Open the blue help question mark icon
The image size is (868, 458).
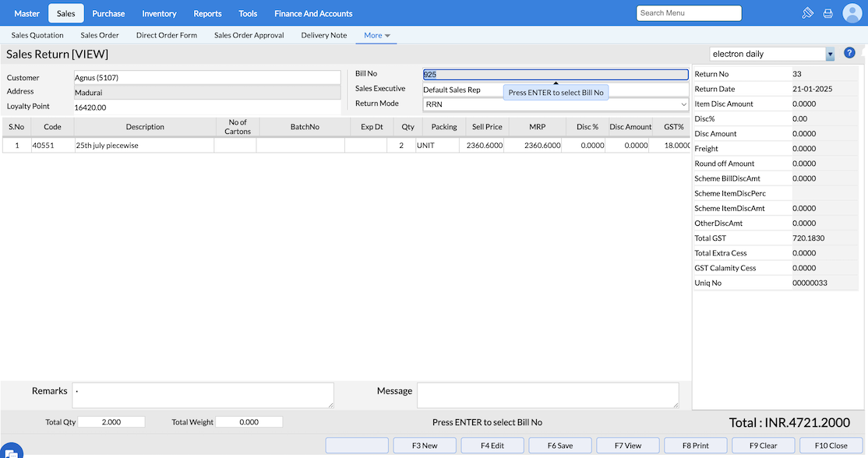click(849, 53)
